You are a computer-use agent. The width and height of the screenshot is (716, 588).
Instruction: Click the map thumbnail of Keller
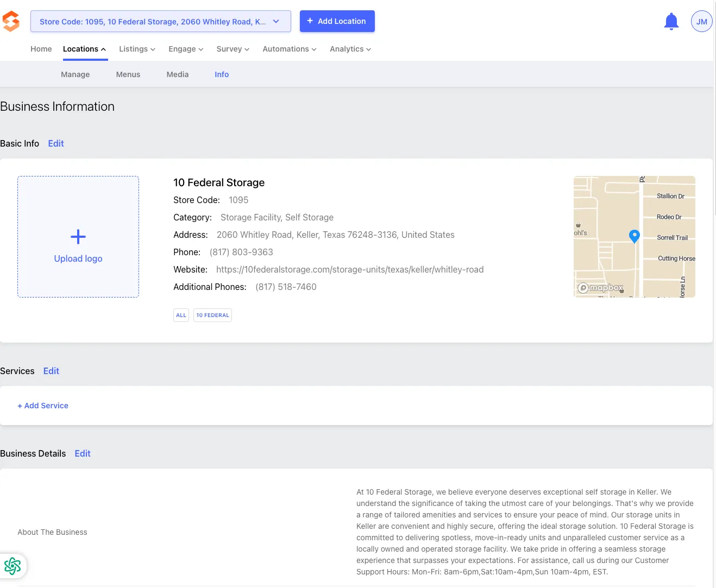tap(635, 237)
